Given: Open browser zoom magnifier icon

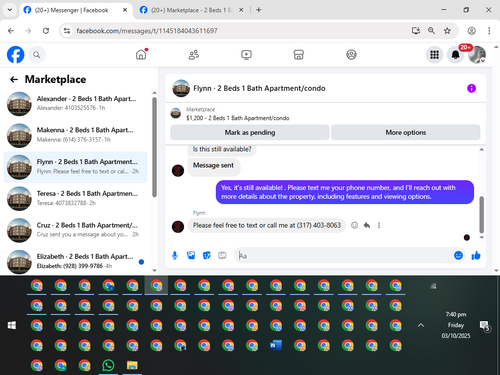Looking at the screenshot, I should coord(431,31).
